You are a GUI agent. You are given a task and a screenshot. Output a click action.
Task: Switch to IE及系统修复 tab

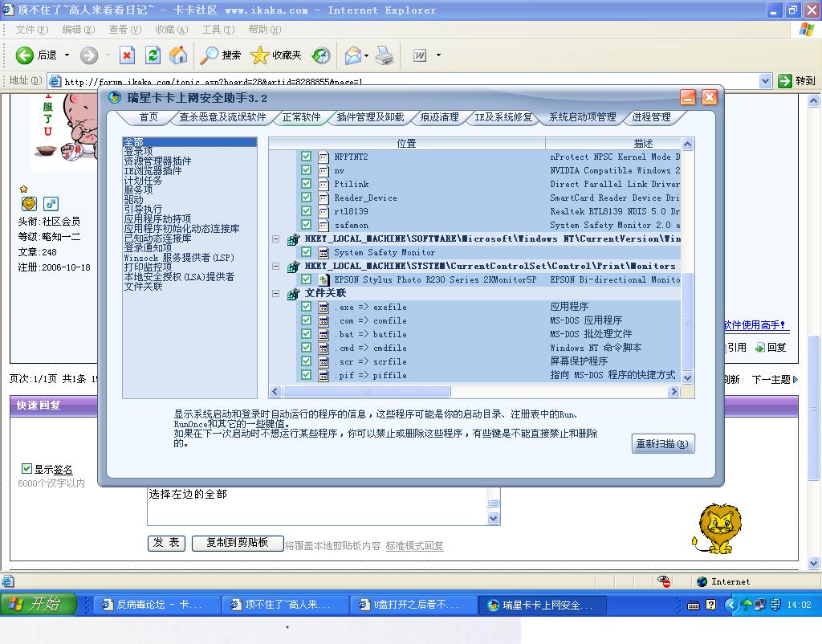(503, 117)
